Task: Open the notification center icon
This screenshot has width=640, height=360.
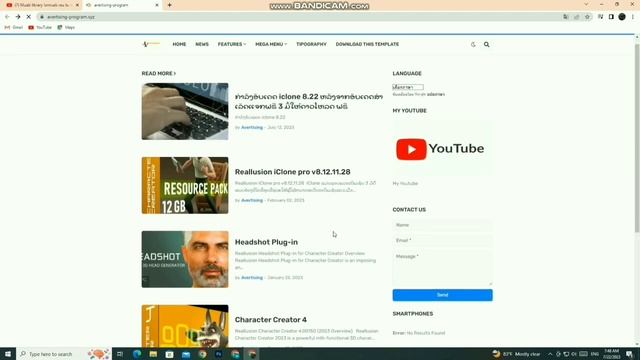Action: 630,354
